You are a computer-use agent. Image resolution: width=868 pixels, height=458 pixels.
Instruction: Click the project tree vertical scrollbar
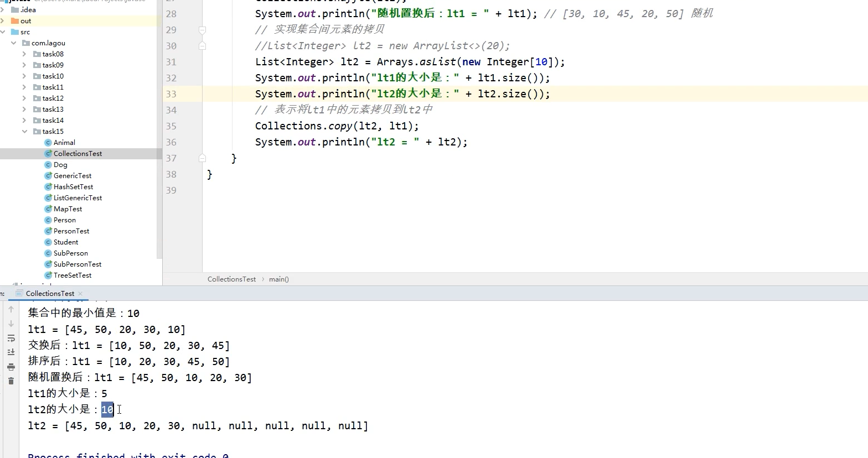click(x=159, y=130)
